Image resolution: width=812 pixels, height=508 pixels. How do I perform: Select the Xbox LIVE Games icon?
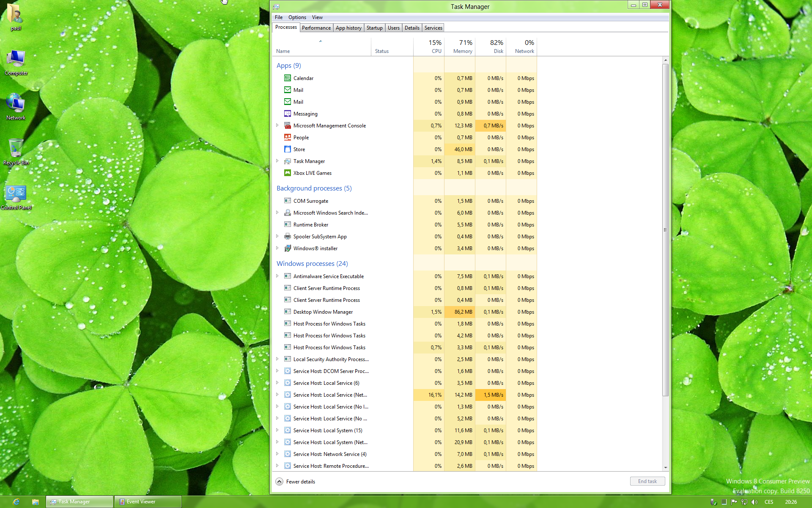288,173
